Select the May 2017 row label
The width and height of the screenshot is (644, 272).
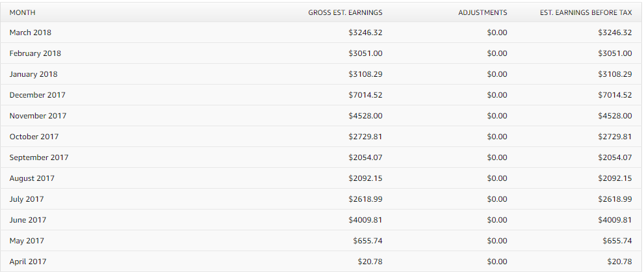(x=27, y=241)
